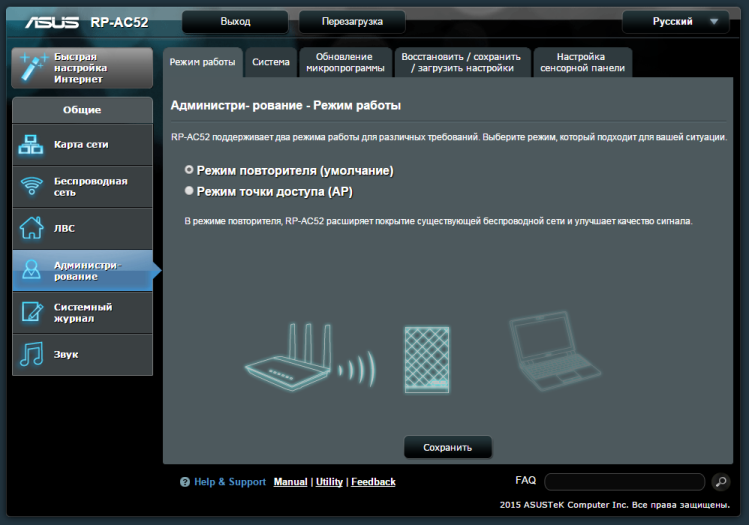
Task: Click the FAQ search magnifier icon
Action: [721, 482]
